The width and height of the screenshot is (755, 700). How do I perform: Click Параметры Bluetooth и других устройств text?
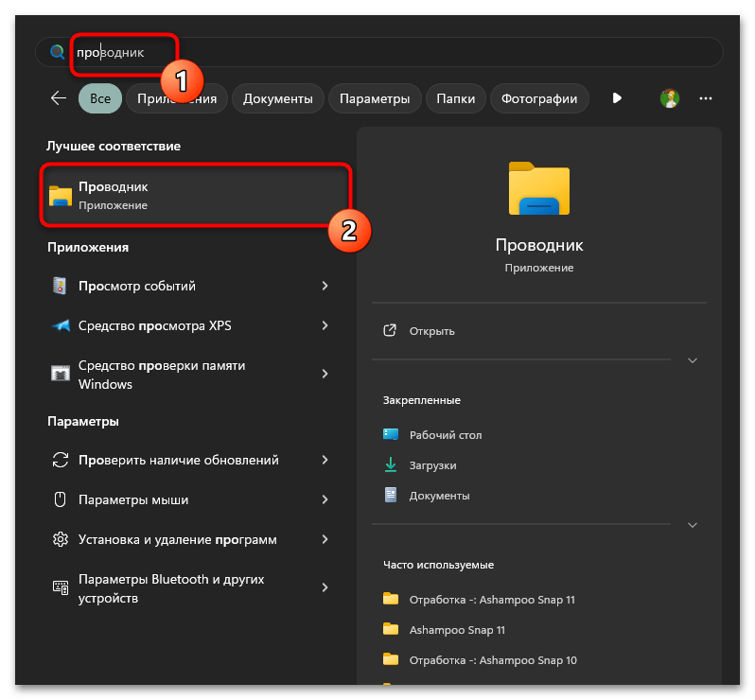[x=171, y=588]
